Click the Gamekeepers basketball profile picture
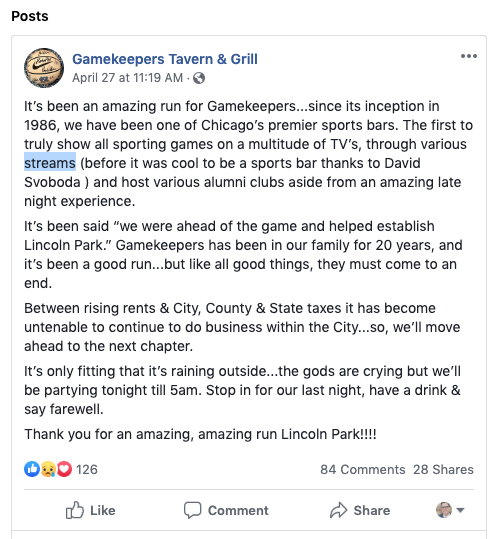 (x=44, y=68)
